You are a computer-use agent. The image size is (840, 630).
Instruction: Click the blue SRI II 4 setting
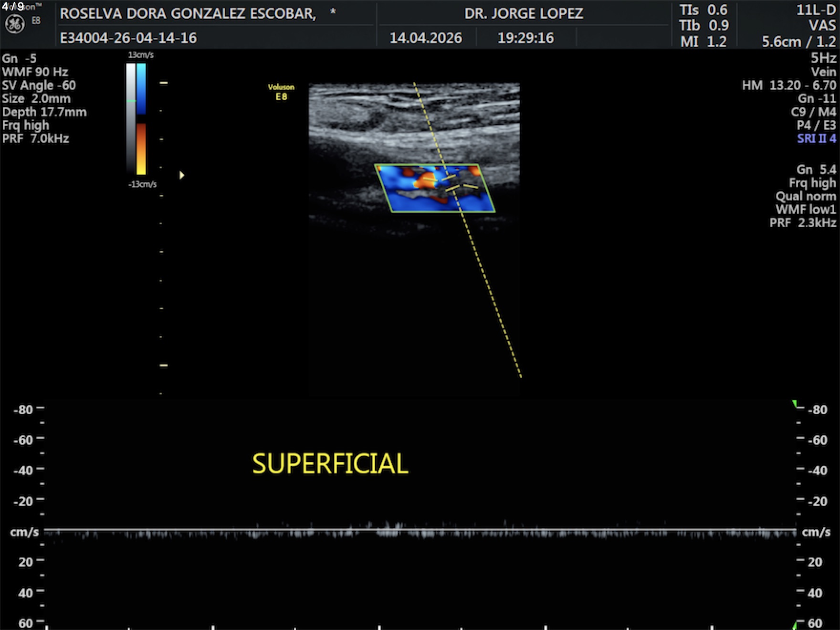816,139
